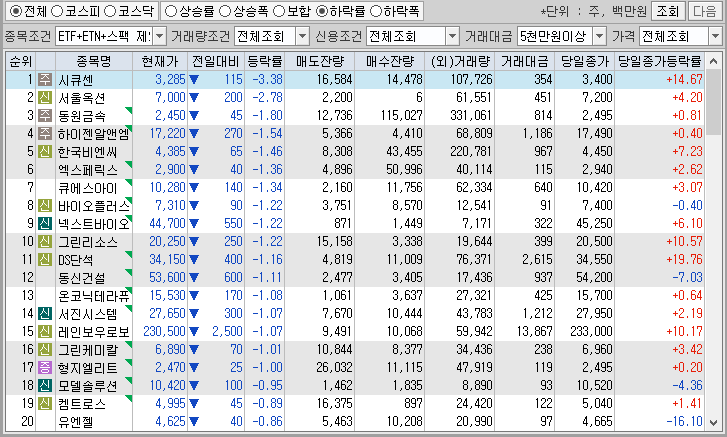Open the 가격 dropdown
This screenshot has height=437, width=727.
pyautogui.click(x=715, y=36)
